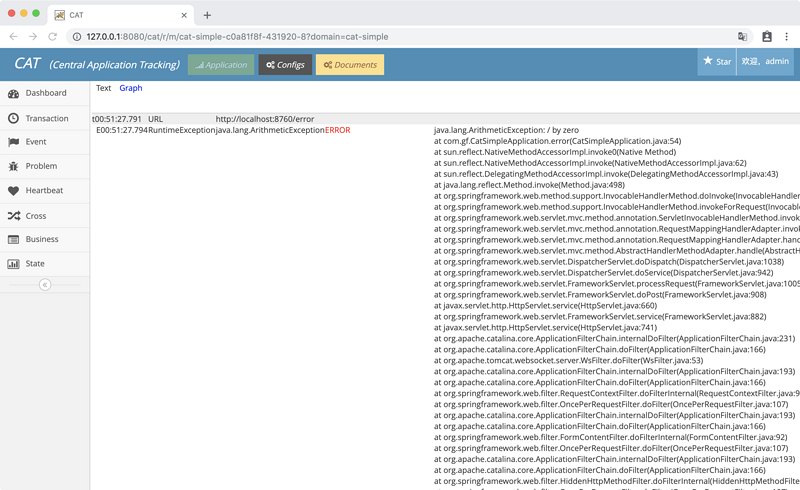Open the Configs menu button

(x=285, y=65)
